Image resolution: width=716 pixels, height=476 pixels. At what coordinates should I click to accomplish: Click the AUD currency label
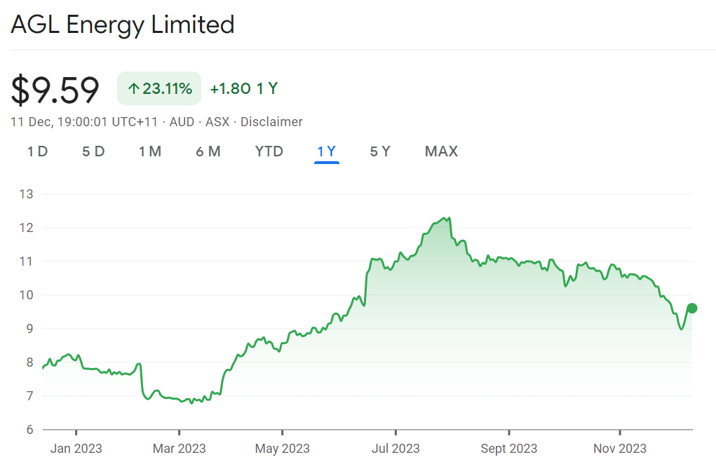[x=182, y=122]
